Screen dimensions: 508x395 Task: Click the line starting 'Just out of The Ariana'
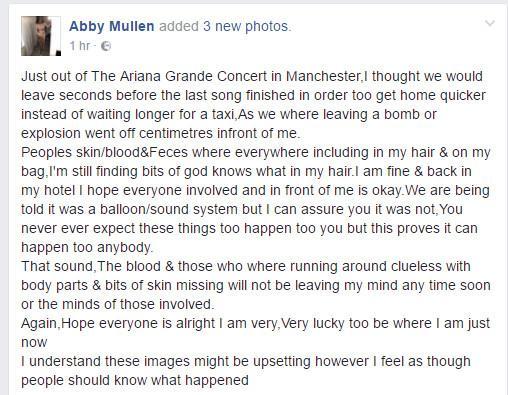tap(252, 76)
